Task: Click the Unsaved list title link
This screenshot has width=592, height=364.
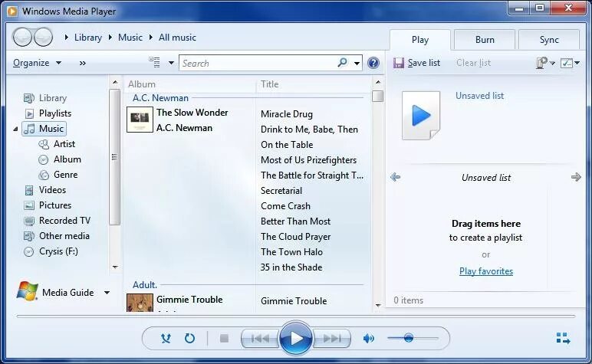Action: (479, 96)
